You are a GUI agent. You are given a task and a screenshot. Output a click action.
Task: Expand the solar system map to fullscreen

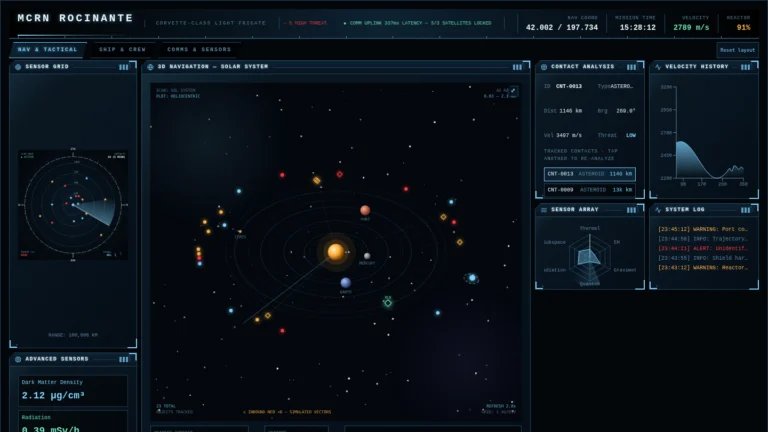click(x=513, y=91)
